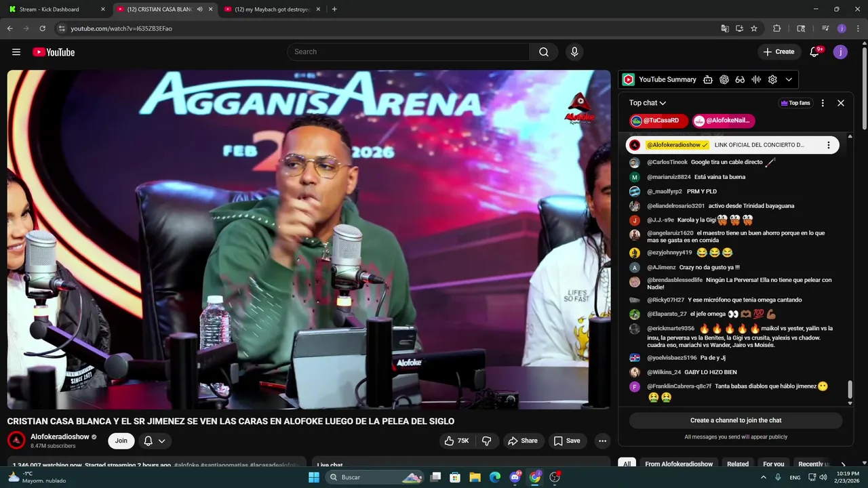Click the glasses icon in YouTube Summary

tap(741, 80)
